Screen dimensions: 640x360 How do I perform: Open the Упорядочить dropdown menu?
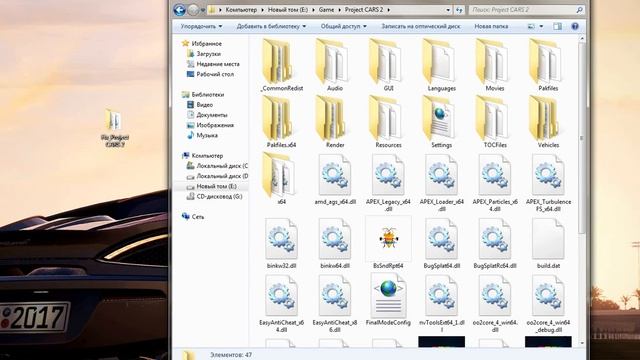point(201,26)
